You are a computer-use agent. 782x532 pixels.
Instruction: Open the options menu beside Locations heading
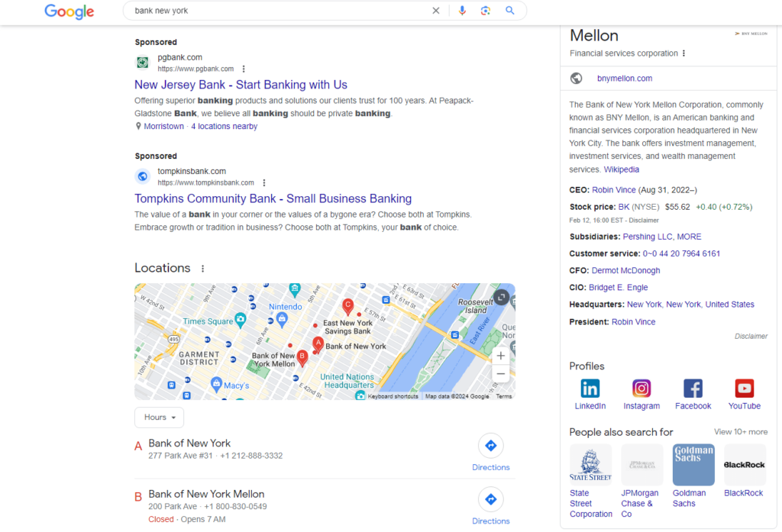coord(202,268)
